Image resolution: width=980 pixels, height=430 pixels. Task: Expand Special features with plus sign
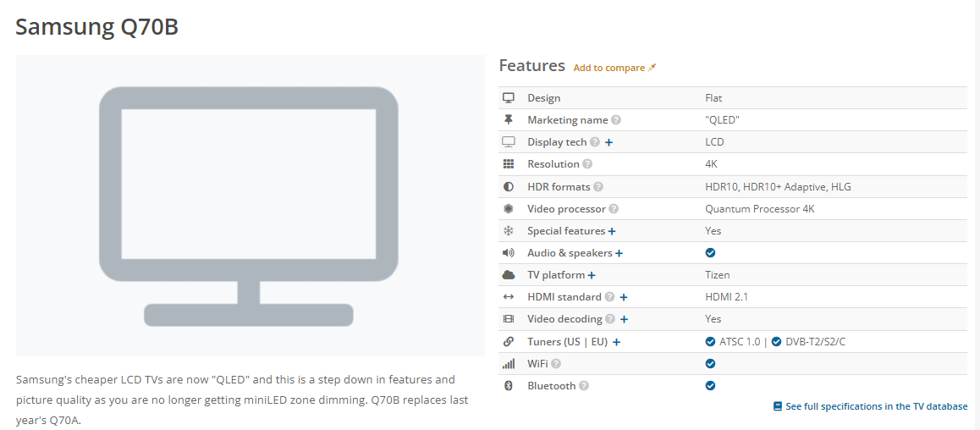[x=612, y=231]
